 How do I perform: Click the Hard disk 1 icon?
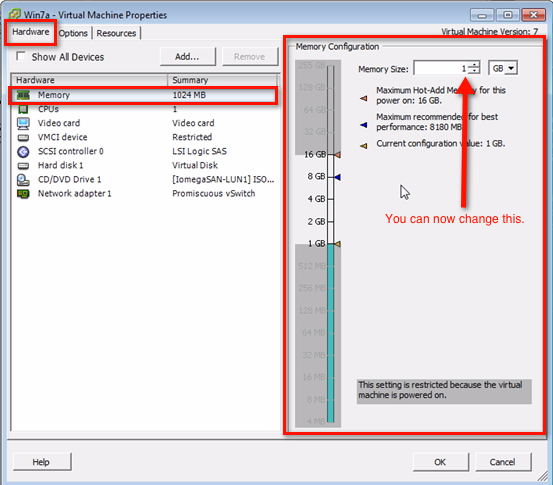point(23,165)
